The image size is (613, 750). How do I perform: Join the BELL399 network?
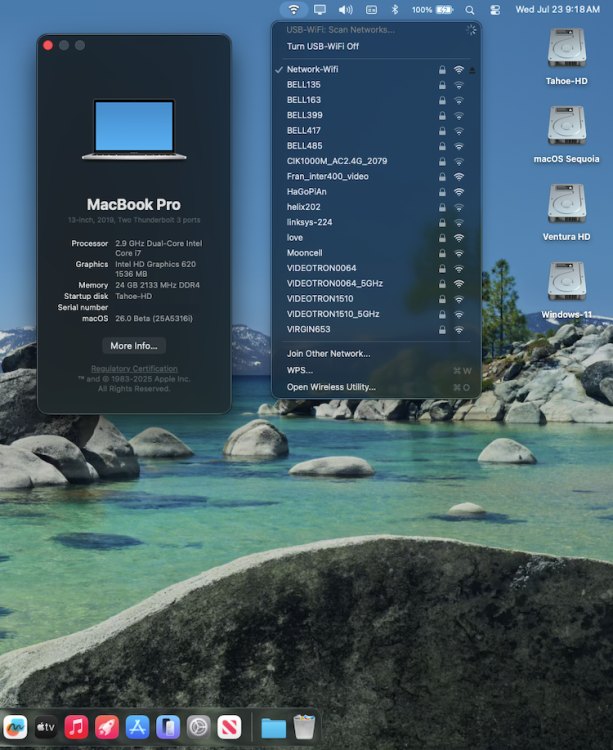[376, 115]
